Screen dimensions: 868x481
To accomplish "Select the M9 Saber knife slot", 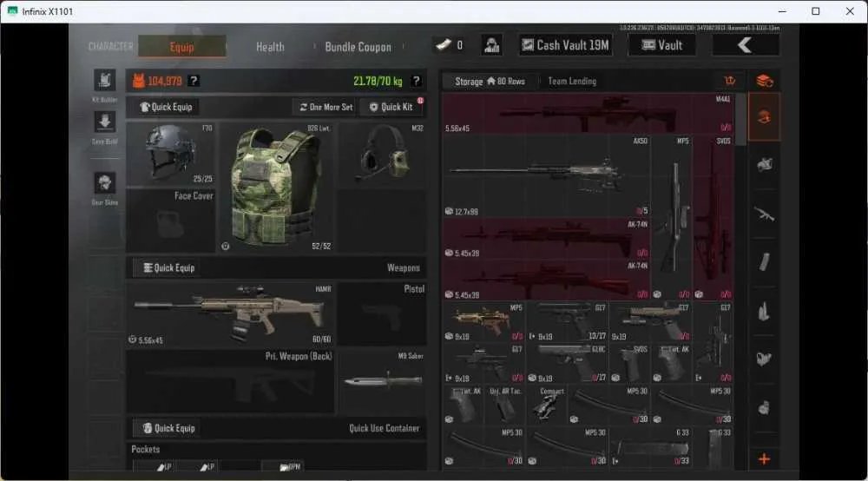I will click(x=382, y=381).
